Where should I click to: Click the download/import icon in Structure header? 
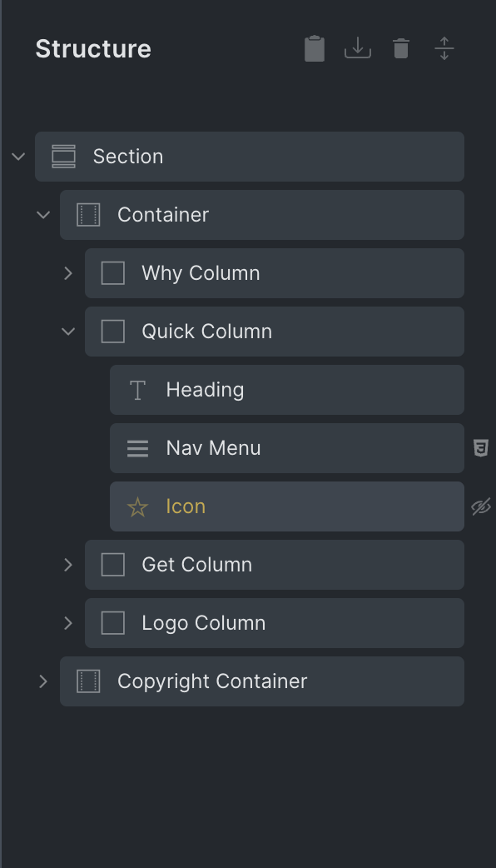(x=358, y=48)
